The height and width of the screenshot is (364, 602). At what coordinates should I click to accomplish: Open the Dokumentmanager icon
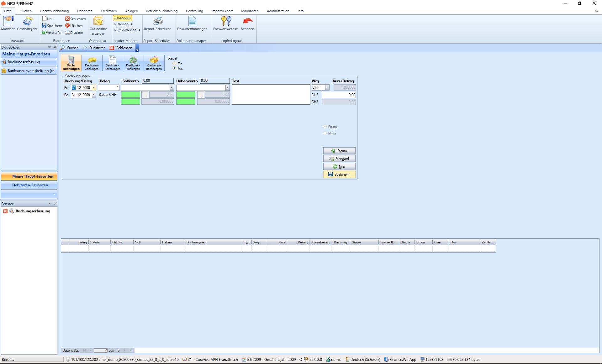(192, 23)
